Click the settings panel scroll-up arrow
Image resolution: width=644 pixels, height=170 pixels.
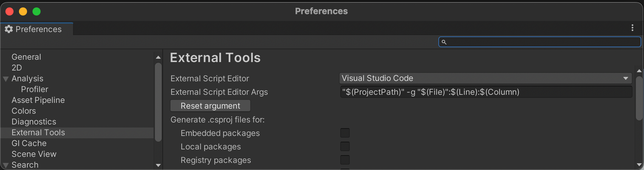[639, 71]
